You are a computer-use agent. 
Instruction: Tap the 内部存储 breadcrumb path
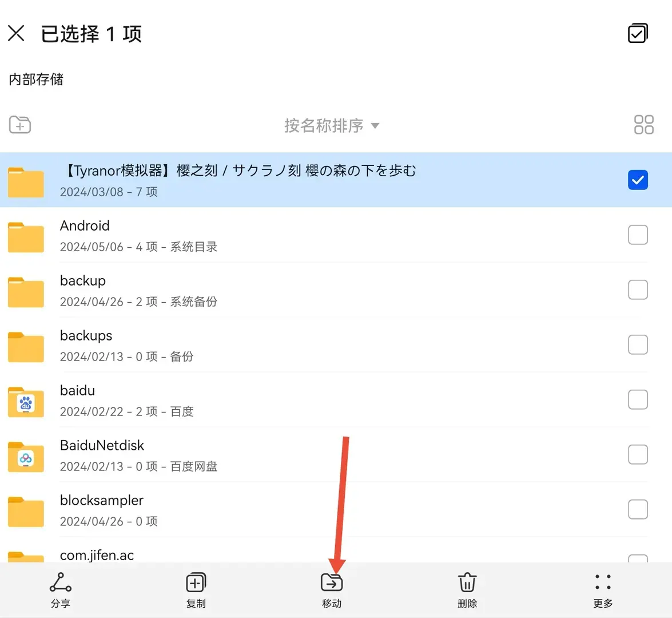coord(36,80)
